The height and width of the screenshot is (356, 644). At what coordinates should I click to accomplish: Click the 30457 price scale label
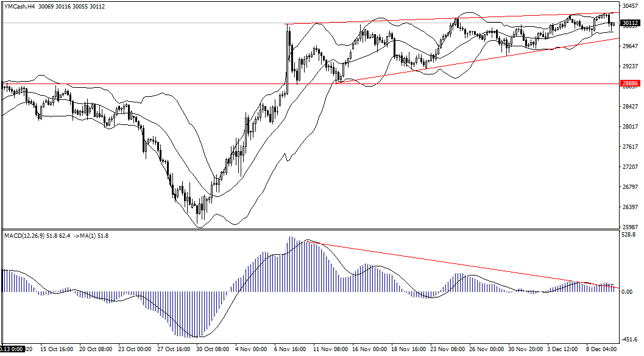tap(629, 5)
